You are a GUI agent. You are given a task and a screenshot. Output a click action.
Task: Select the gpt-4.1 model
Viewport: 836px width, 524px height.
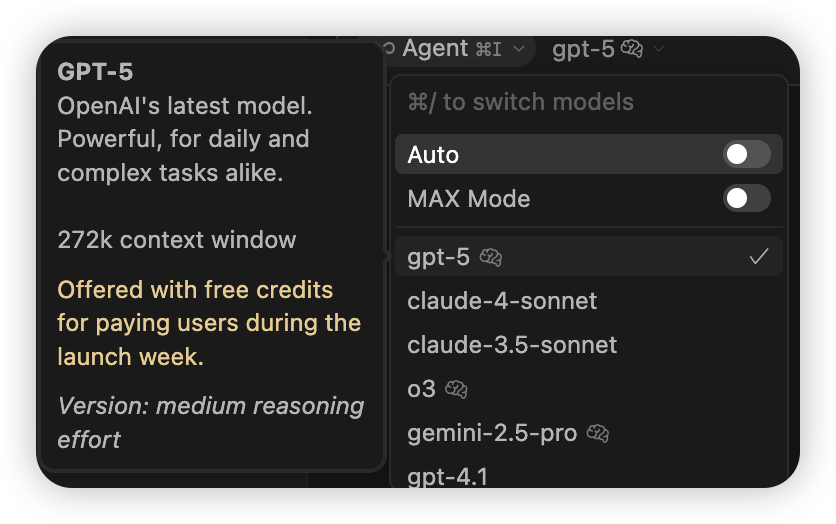pos(447,477)
